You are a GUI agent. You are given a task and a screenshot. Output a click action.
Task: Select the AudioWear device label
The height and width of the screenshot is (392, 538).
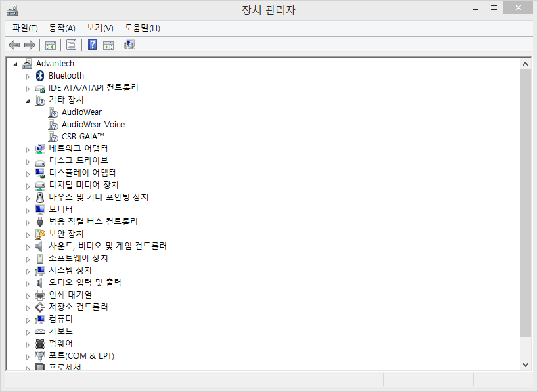tap(82, 112)
